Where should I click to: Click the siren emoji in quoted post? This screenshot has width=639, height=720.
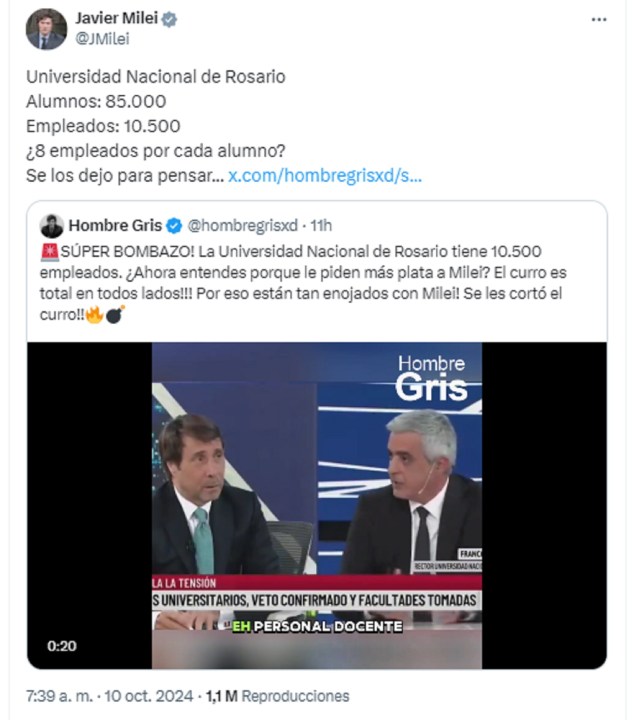[x=50, y=252]
